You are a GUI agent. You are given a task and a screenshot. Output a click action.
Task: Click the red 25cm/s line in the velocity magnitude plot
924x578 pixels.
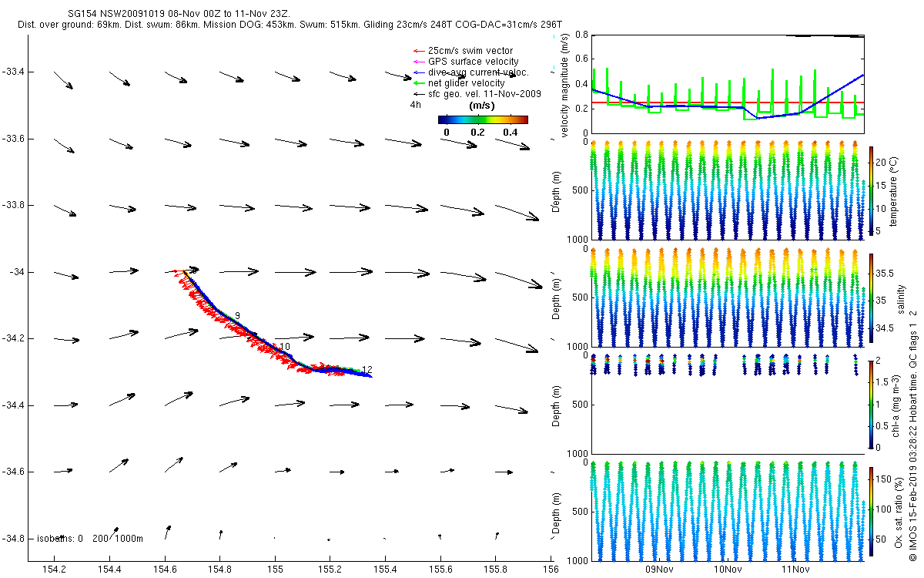[x=728, y=102]
